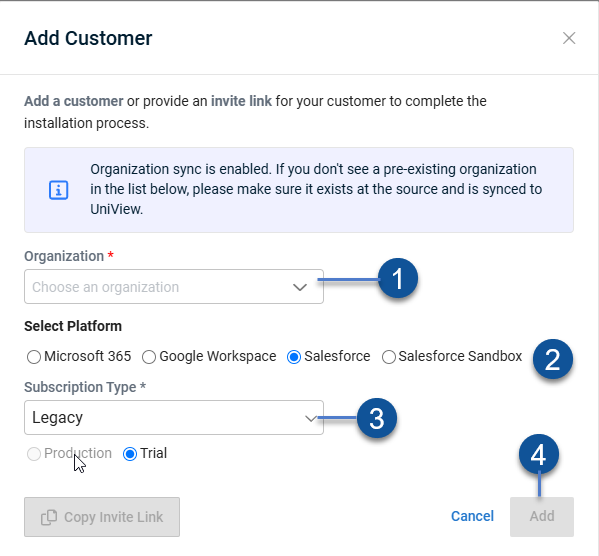Click the numbered callout badge 2

pyautogui.click(x=553, y=359)
